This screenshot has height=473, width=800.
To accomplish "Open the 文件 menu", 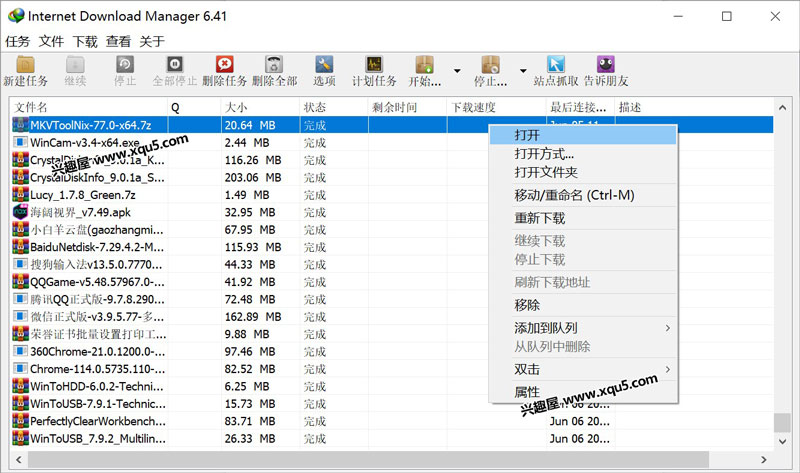I will pyautogui.click(x=51, y=41).
